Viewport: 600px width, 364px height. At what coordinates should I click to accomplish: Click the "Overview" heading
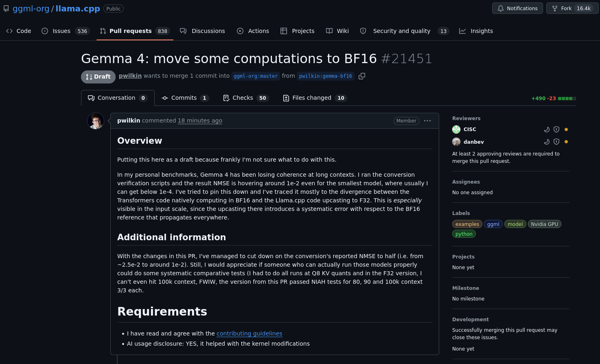[x=140, y=141]
